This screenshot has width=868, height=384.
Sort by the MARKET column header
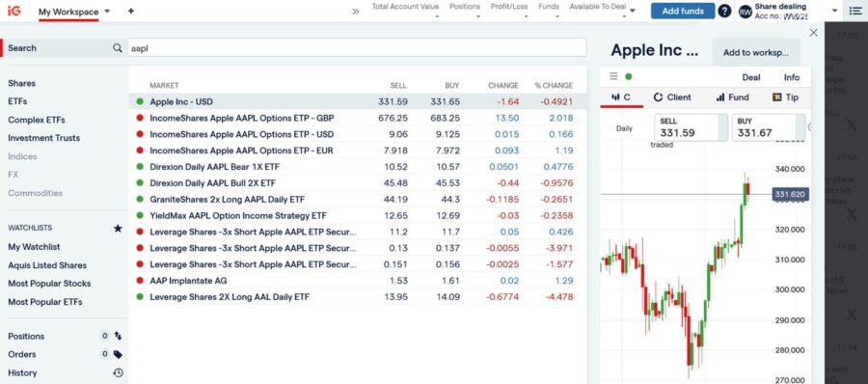pos(164,85)
